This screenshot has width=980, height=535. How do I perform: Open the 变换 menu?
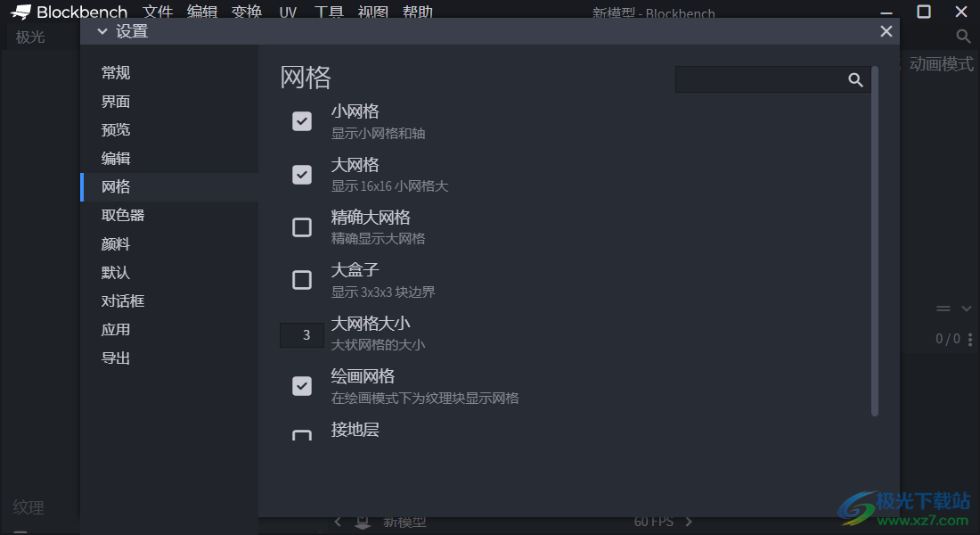pos(246,12)
